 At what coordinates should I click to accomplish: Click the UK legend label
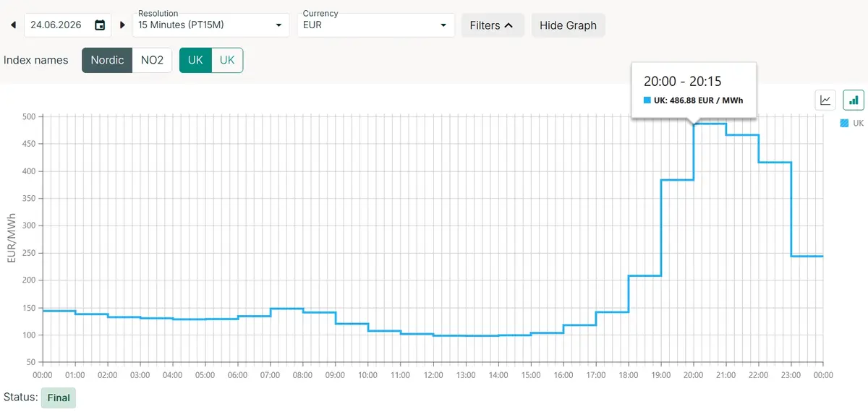[858, 124]
